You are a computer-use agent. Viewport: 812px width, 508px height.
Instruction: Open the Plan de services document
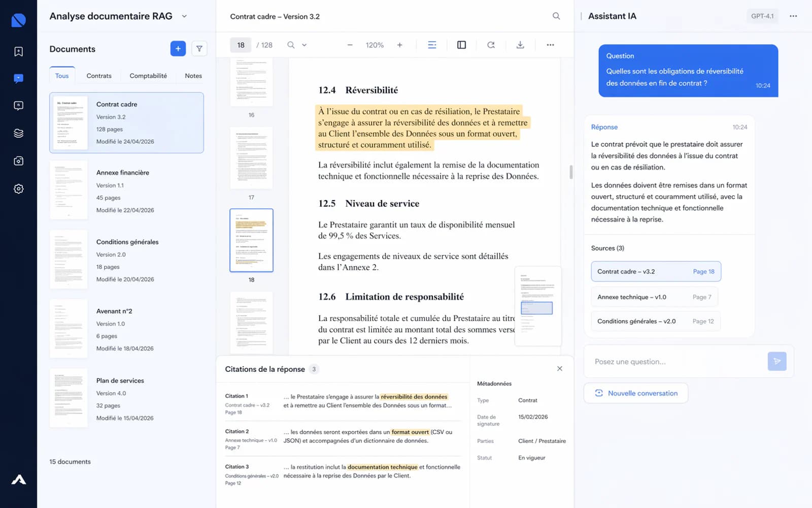click(126, 399)
